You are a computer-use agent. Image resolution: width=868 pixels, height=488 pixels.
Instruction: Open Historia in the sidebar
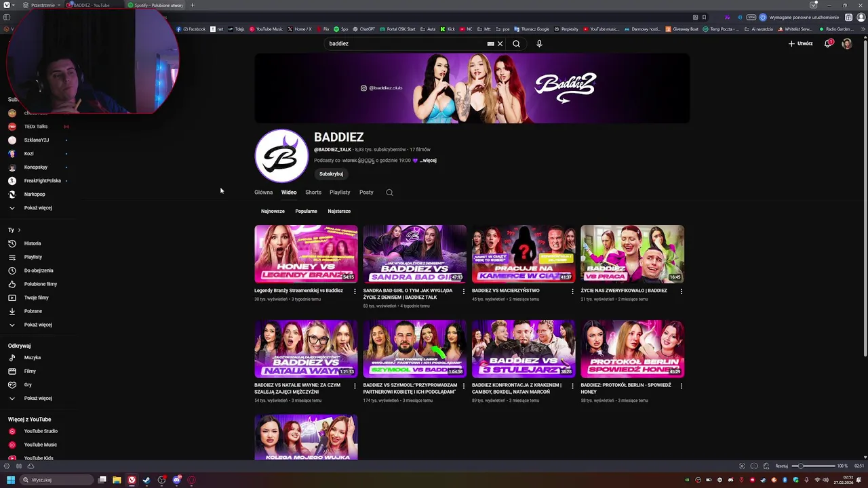point(33,243)
